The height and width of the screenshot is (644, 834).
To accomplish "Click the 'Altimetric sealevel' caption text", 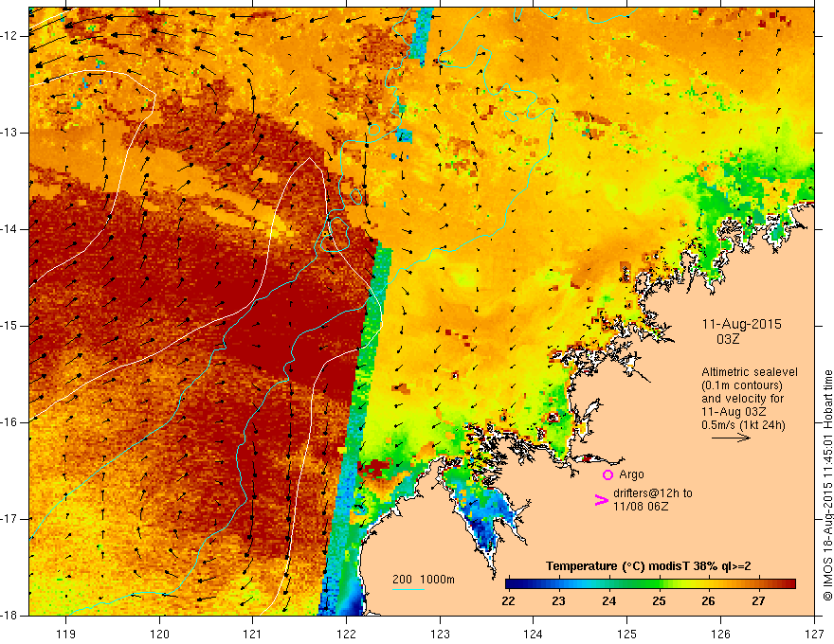I will click(750, 372).
